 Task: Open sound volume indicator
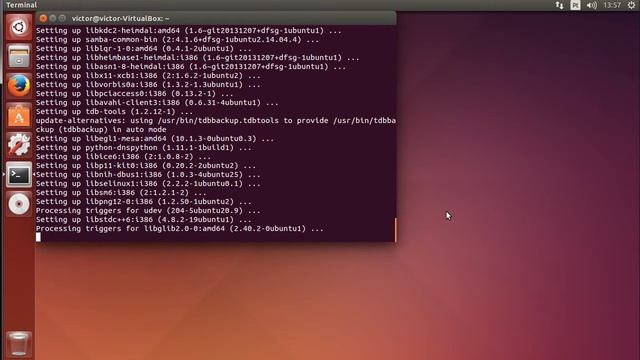click(x=591, y=5)
